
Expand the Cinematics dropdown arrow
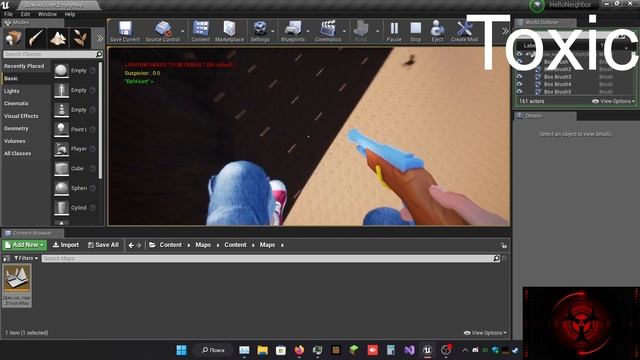pos(344,31)
